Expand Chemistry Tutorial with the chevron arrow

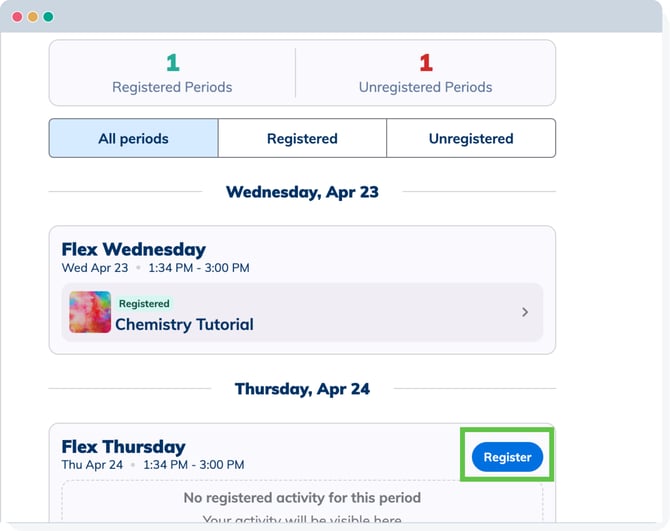click(x=525, y=312)
